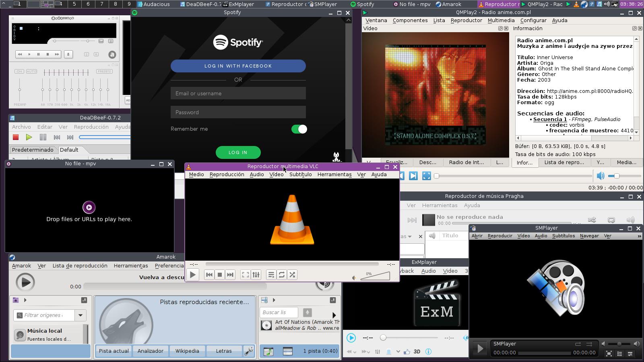Click Audacious eject open-file button
Viewport: 644px width, 362px height.
[x=68, y=54]
